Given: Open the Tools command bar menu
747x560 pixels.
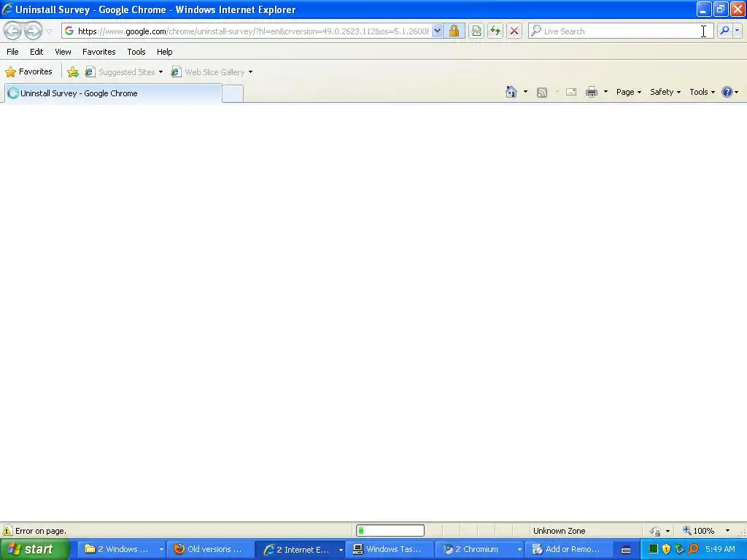Looking at the screenshot, I should [703, 92].
